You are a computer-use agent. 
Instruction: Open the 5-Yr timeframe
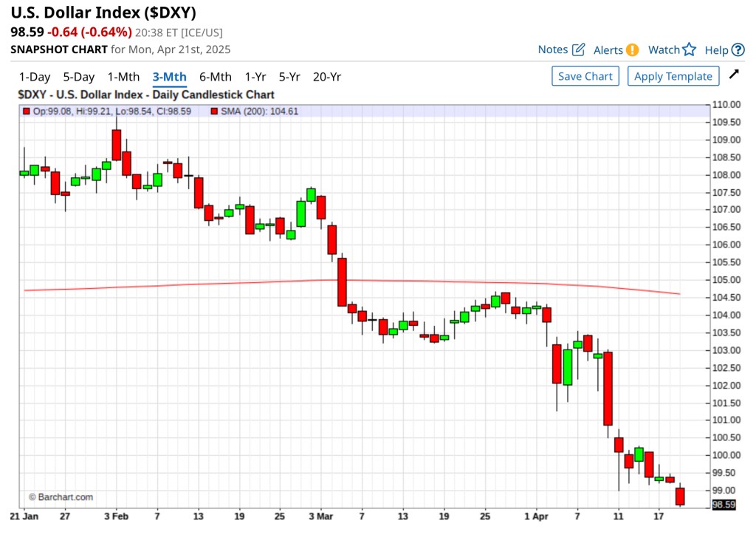coord(289,77)
